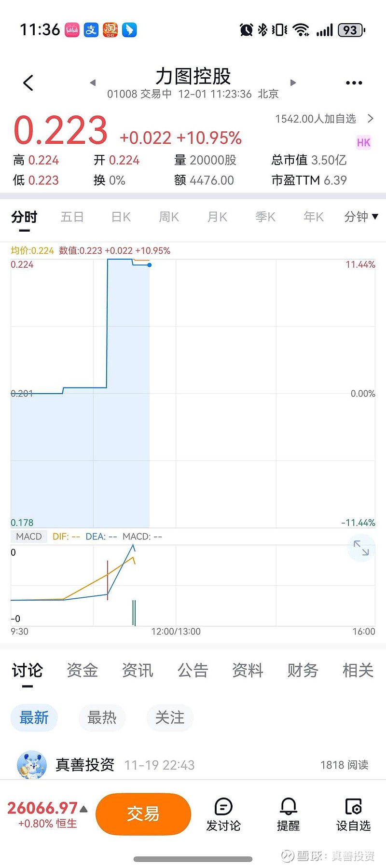
Task: Expand chart to fullscreen
Action: click(x=361, y=548)
